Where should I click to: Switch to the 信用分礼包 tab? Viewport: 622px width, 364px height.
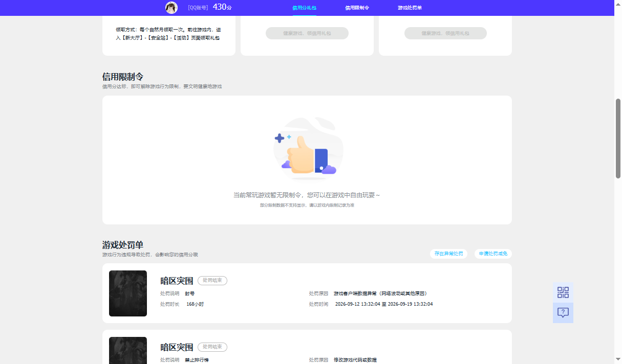click(x=304, y=8)
